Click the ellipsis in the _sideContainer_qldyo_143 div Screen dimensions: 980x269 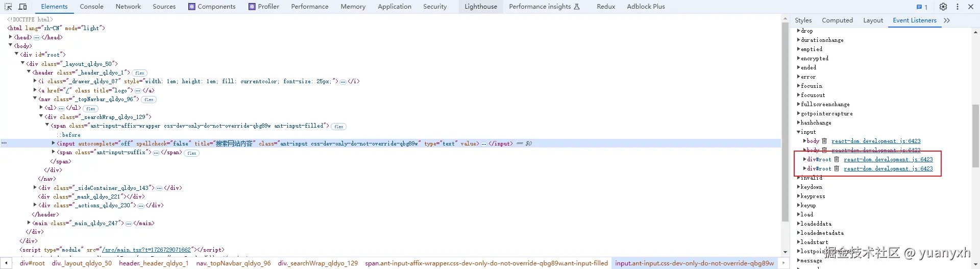coord(159,188)
